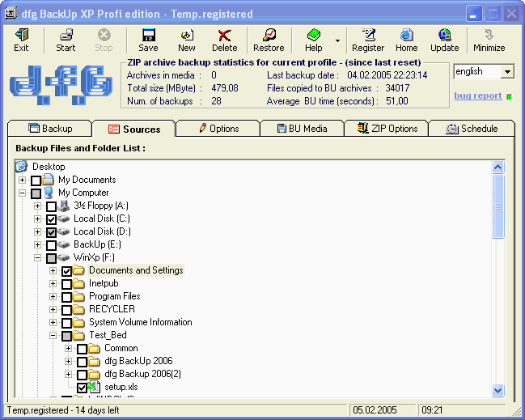The image size is (525, 420).
Task: Select the System Volume Information label
Action: [141, 322]
